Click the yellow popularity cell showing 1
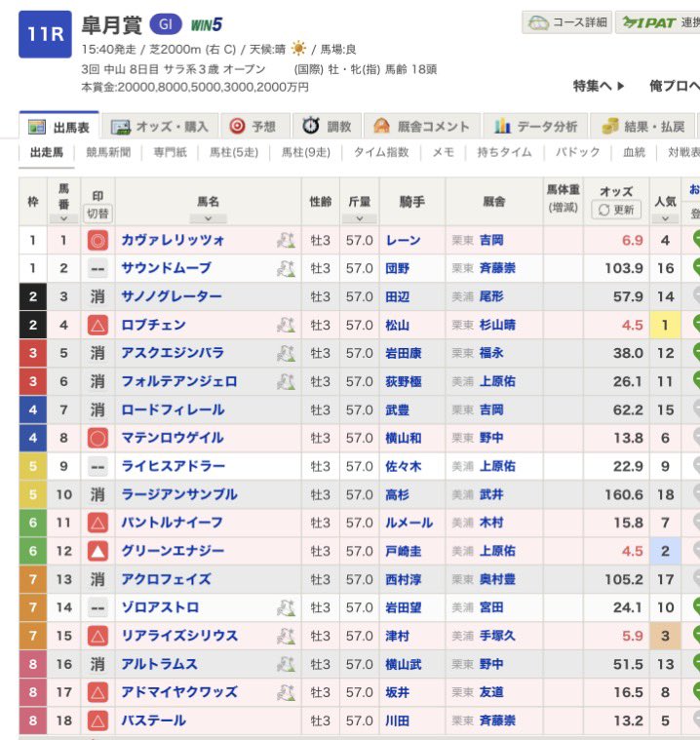 (665, 326)
